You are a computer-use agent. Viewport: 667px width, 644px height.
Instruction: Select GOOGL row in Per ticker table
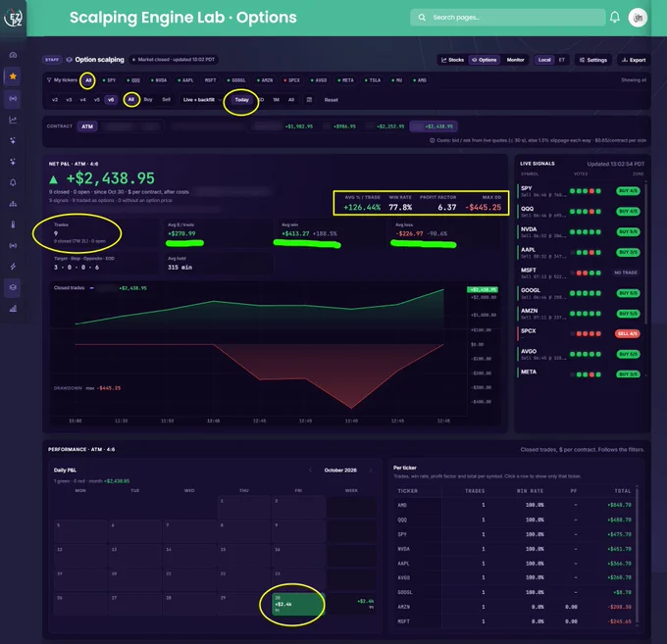point(514,592)
